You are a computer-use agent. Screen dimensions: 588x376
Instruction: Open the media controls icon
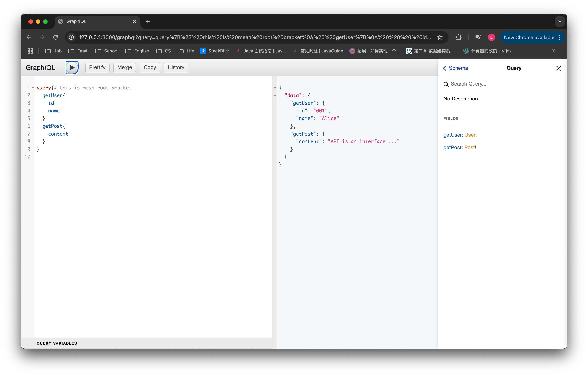[x=478, y=37]
